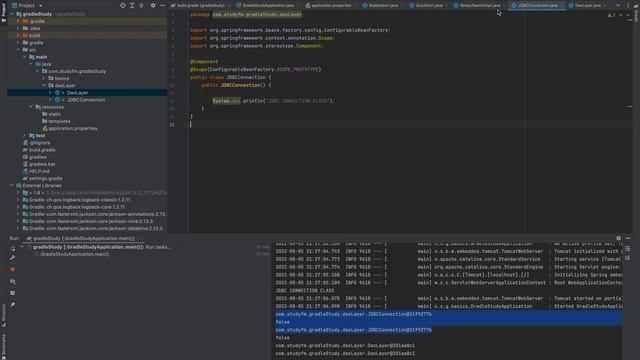Place cursor on the public class JDBCConnection line
The image size is (640, 360).
(231, 77)
